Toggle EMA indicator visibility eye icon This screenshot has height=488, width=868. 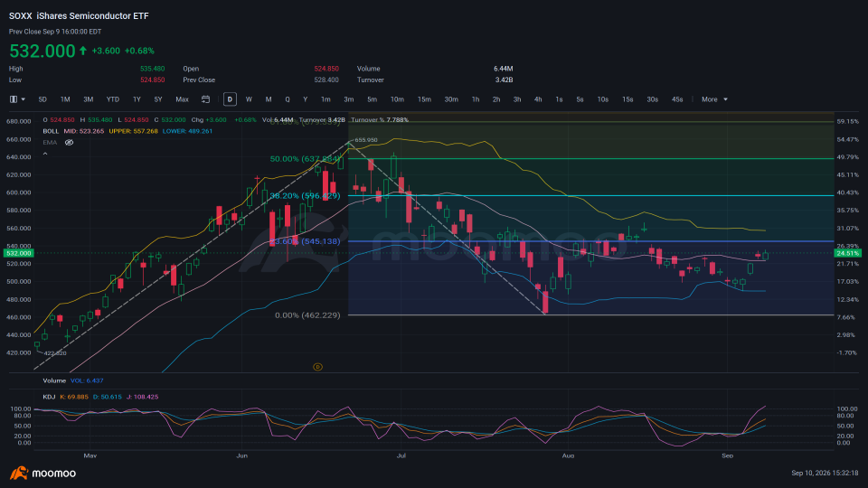click(x=70, y=143)
